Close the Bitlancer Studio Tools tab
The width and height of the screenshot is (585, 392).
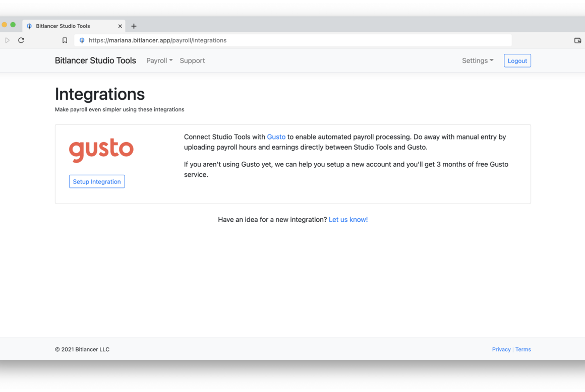(120, 26)
